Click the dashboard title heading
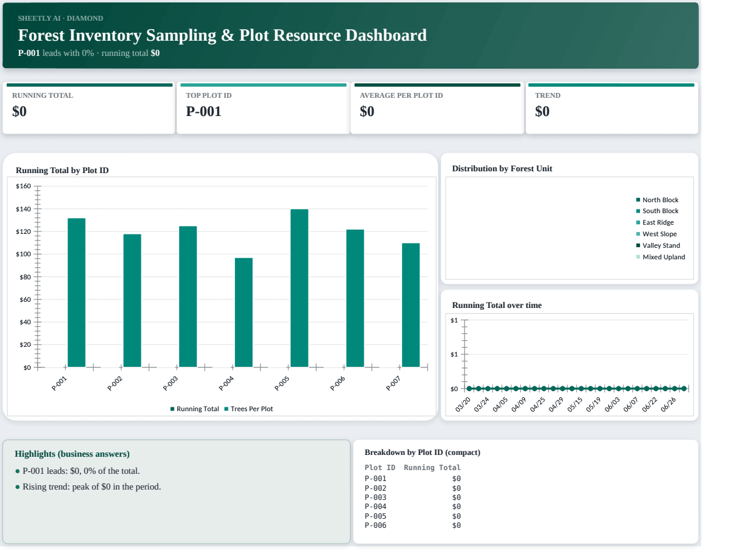Image resolution: width=745 pixels, height=560 pixels. pos(222,35)
